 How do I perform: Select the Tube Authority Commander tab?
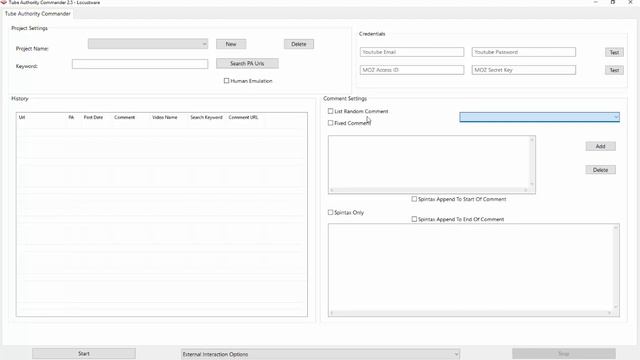pos(38,13)
